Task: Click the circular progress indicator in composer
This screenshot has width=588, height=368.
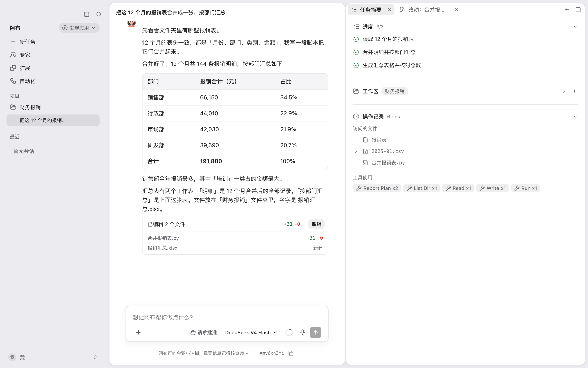Action: [x=289, y=332]
